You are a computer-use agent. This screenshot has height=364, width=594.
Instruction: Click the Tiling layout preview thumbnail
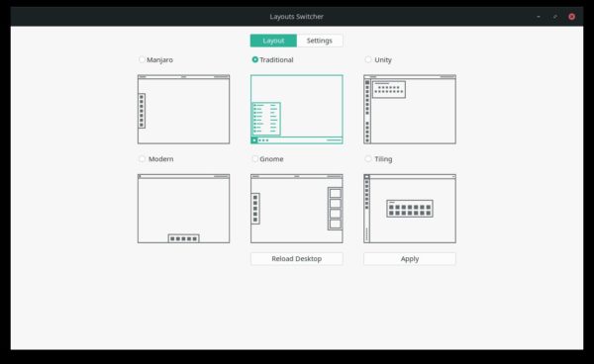click(x=410, y=209)
